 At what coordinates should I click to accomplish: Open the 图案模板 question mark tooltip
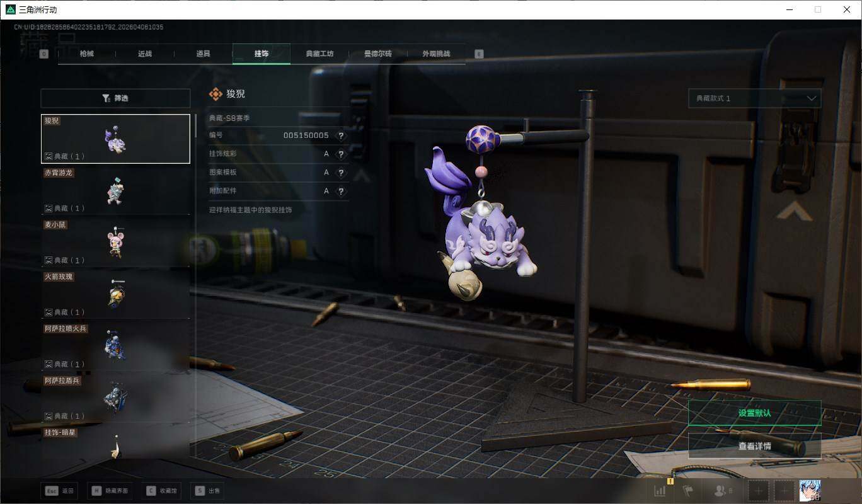(341, 173)
